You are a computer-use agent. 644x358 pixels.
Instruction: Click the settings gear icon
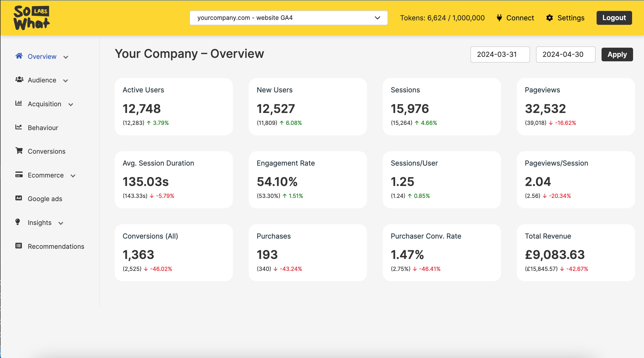(549, 18)
